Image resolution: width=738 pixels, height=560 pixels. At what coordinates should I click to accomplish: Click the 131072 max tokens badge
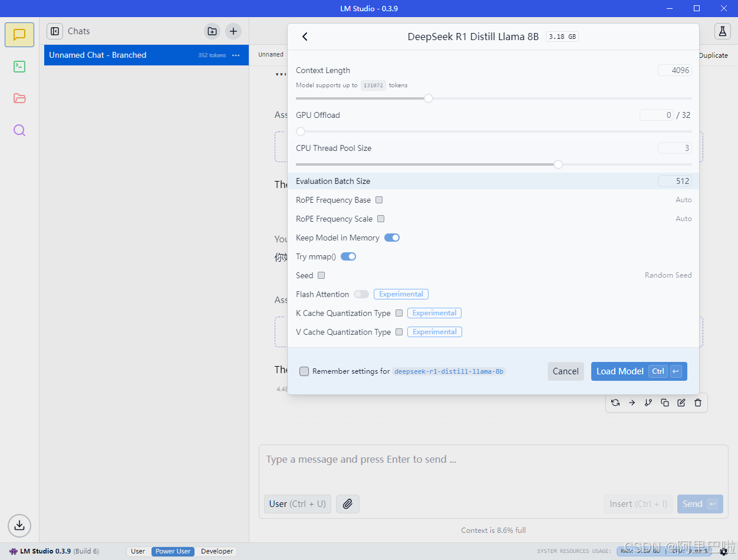[x=373, y=85]
